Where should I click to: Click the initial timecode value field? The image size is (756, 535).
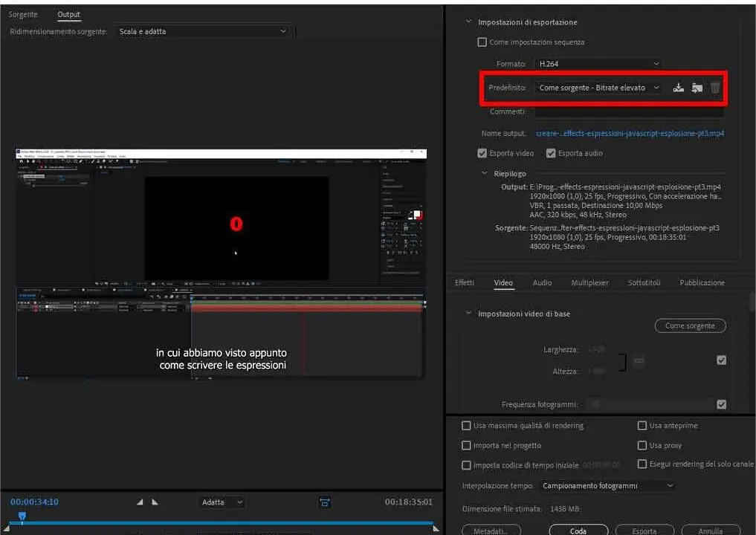click(x=601, y=465)
